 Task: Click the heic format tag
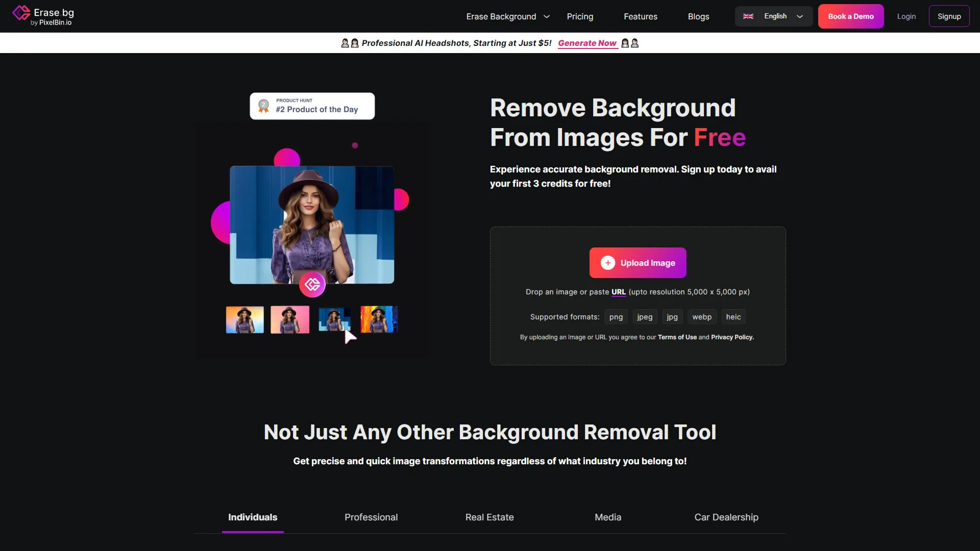click(x=733, y=317)
